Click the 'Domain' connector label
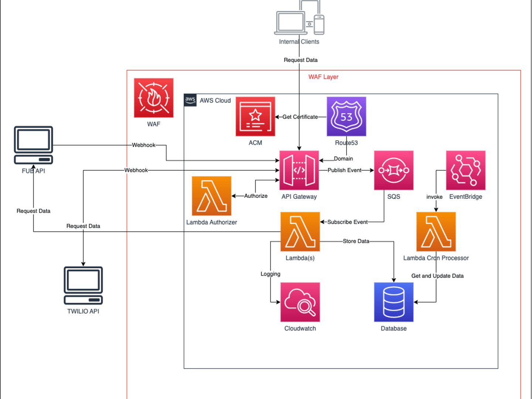Viewport: 532px width, 399px height. [x=344, y=158]
